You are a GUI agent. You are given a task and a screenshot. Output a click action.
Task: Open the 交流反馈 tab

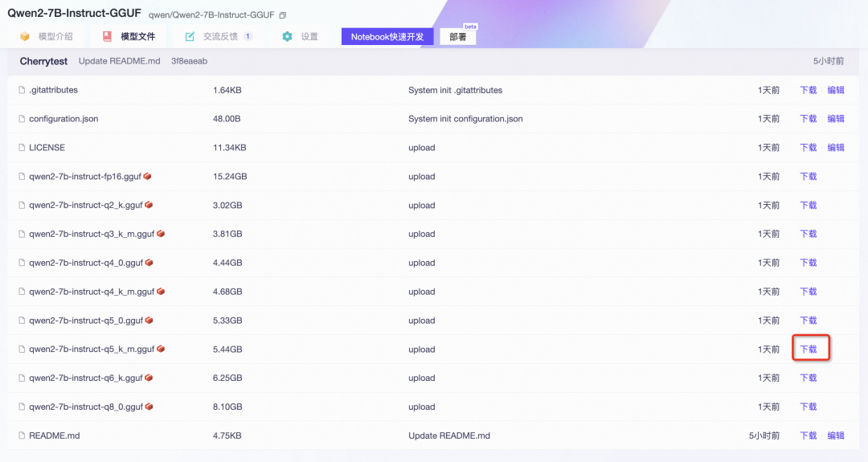click(x=219, y=36)
